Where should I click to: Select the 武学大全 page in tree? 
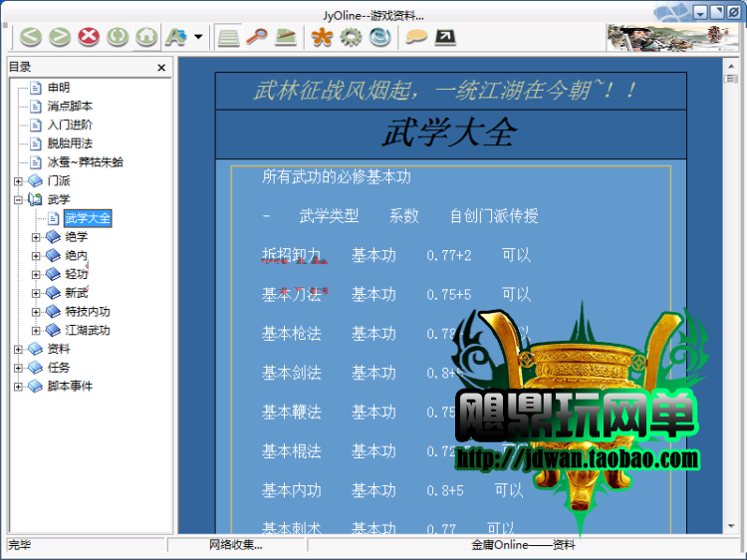tap(88, 218)
